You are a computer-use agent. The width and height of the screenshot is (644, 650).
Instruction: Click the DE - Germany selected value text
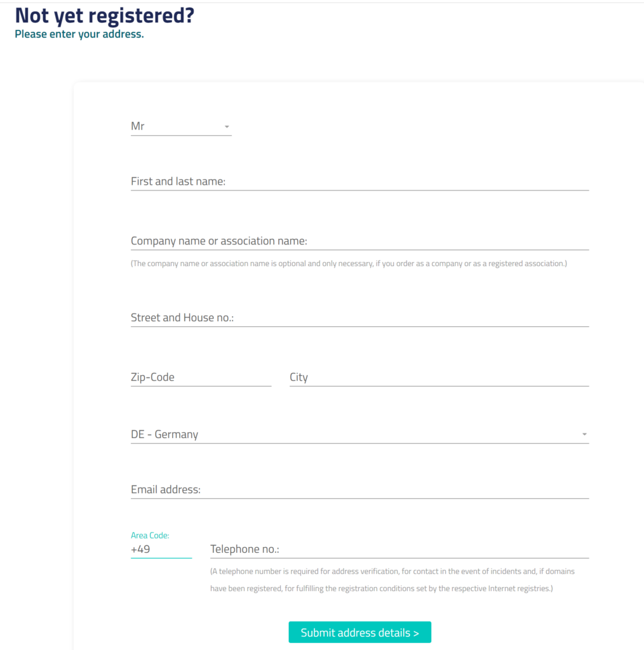[164, 435]
